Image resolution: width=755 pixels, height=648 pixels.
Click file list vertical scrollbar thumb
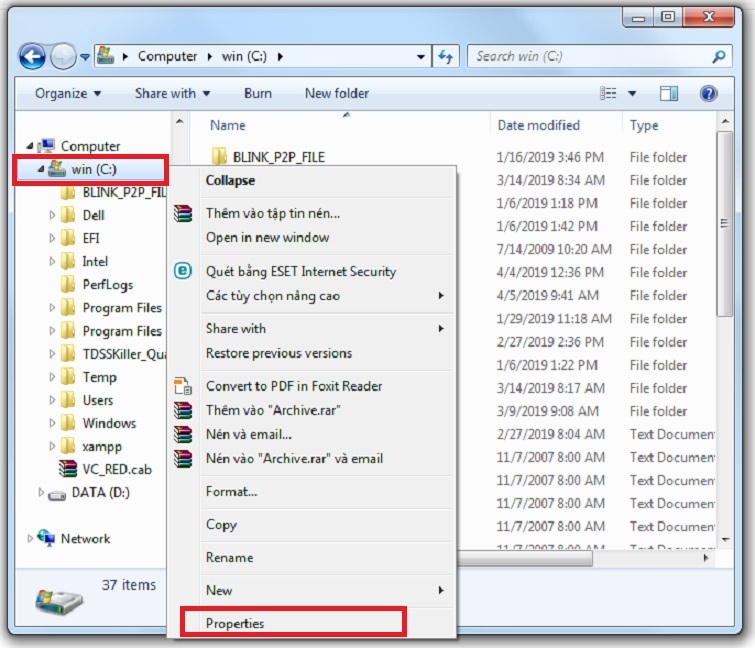[x=725, y=224]
